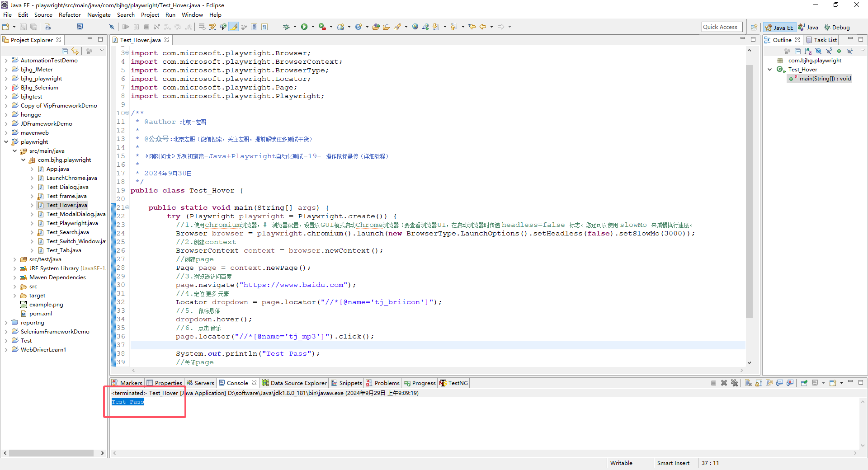This screenshot has height=470, width=868.
Task: Switch to the Debug perspective
Action: [x=836, y=28]
